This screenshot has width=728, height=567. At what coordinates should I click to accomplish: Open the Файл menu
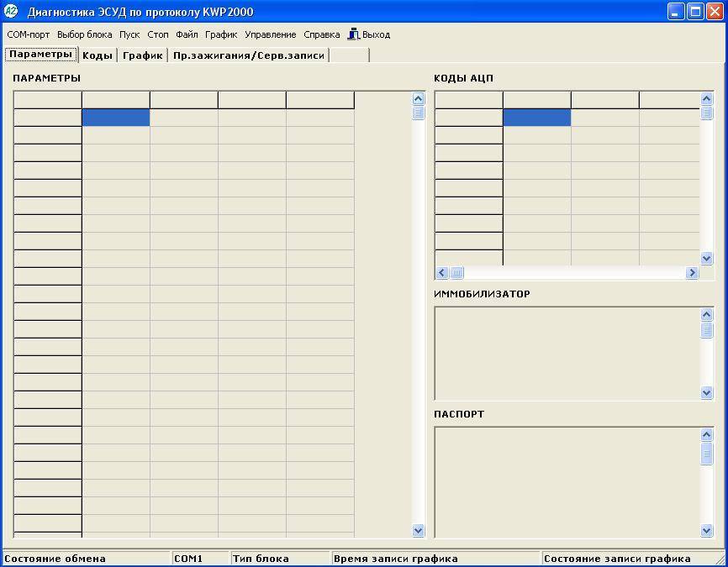pyautogui.click(x=187, y=34)
